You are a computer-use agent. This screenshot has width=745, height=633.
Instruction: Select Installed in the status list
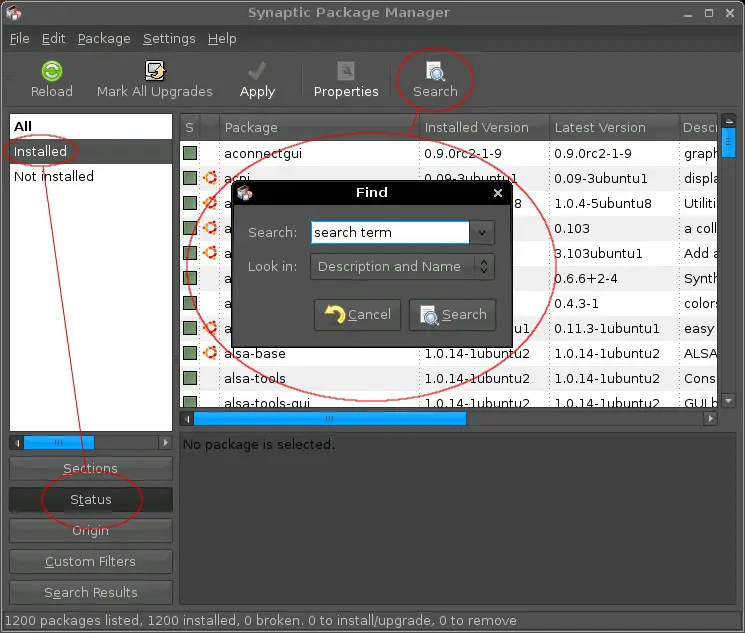pyautogui.click(x=91, y=152)
